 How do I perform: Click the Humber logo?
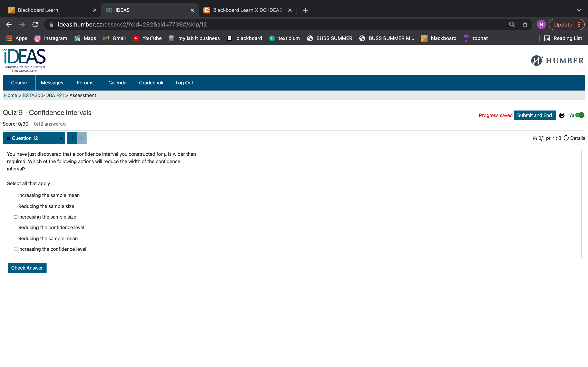click(557, 60)
